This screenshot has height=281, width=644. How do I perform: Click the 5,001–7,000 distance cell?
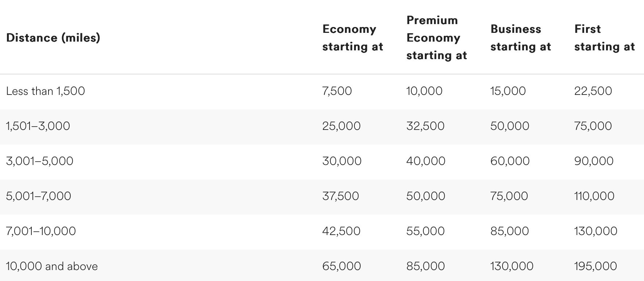[x=39, y=196]
